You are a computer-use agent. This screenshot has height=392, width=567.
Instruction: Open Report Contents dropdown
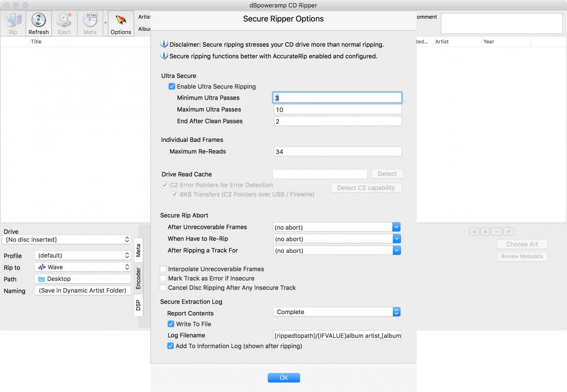click(x=337, y=312)
